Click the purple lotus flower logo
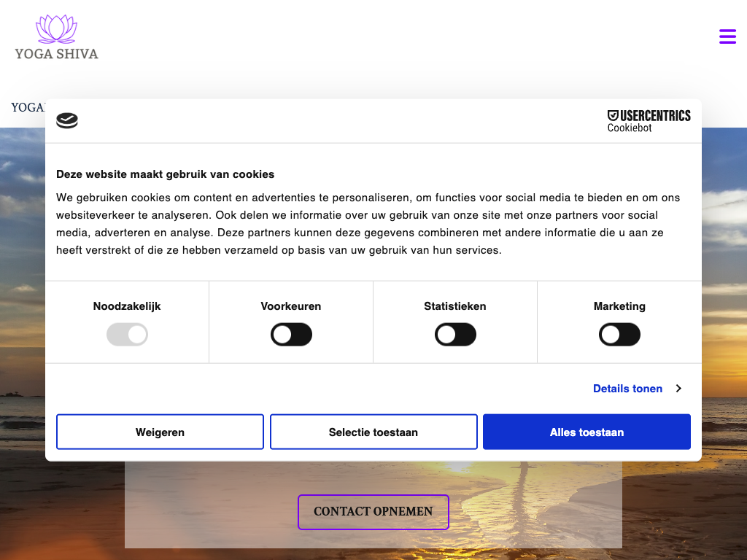The image size is (747, 560). pyautogui.click(x=56, y=29)
